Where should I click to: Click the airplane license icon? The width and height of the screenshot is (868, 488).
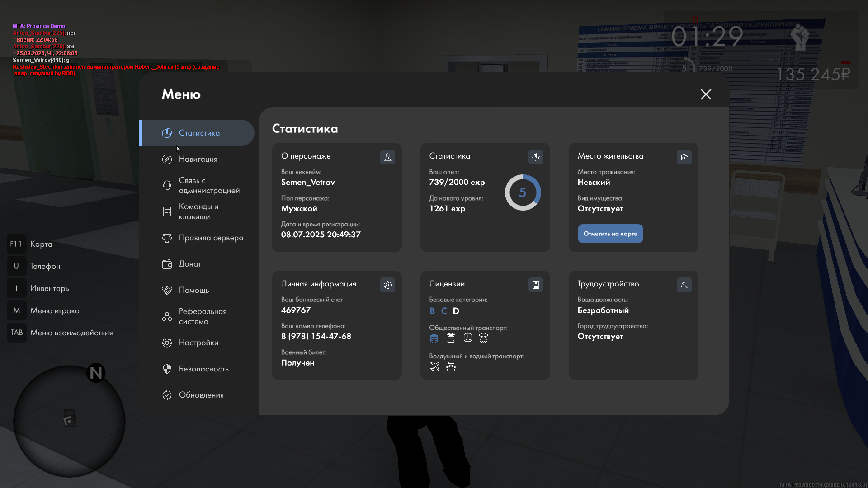(x=434, y=367)
